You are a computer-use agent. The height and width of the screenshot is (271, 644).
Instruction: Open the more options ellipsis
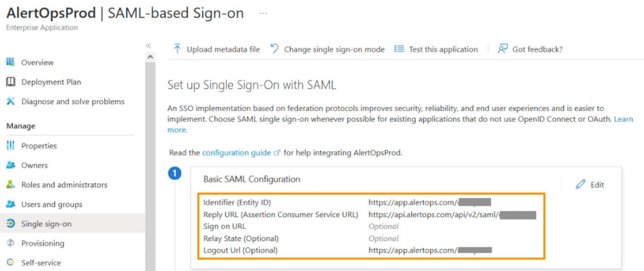pos(263,13)
